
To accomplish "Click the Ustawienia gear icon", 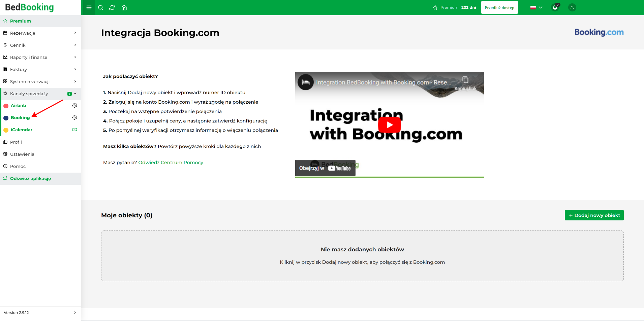I will pyautogui.click(x=5, y=154).
